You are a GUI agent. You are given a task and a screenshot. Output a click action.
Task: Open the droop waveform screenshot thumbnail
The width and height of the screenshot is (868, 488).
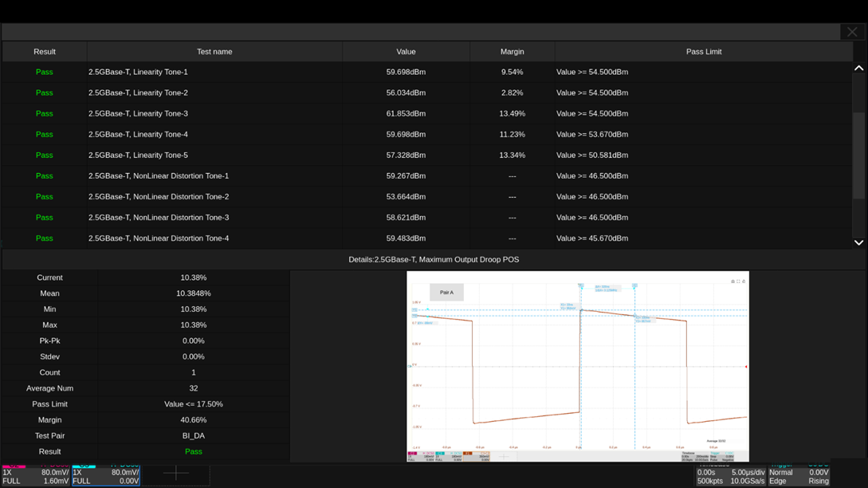577,367
